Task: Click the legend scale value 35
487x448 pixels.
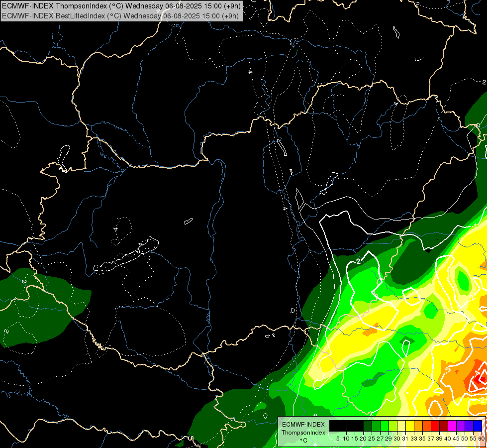Action: tap(423, 439)
